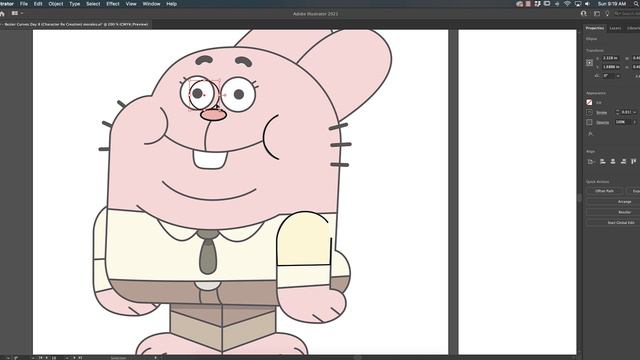Open the arrange documents dropdown
This screenshot has height=360, width=640.
coord(17,13)
